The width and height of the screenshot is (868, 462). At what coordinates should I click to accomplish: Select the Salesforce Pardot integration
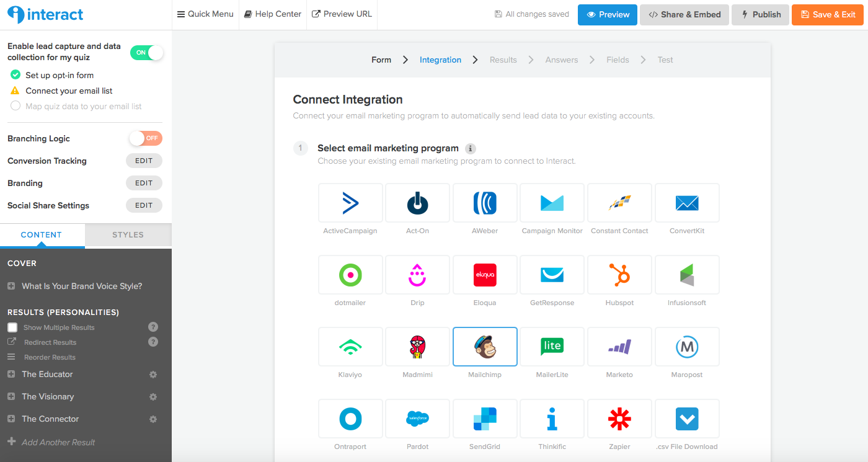pos(417,418)
